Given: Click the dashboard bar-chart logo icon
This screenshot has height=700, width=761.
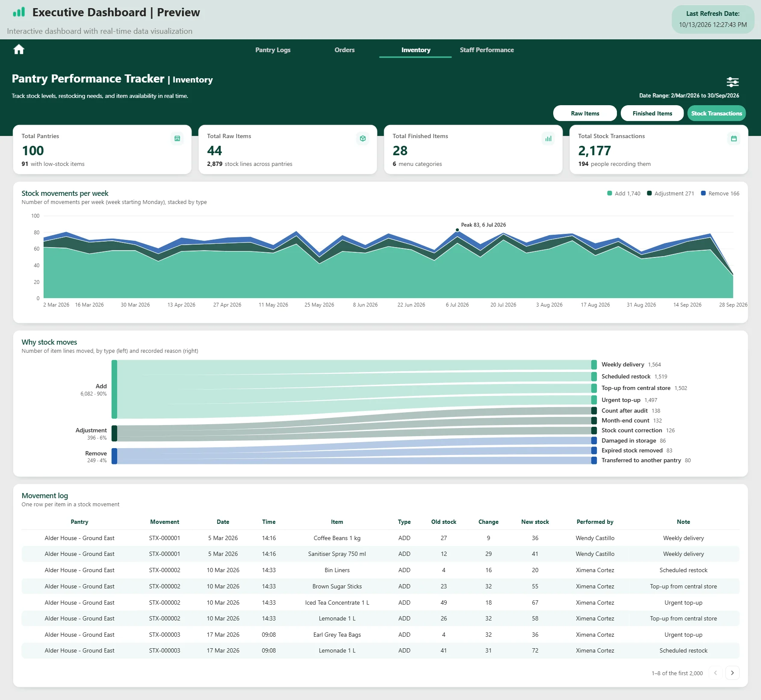Looking at the screenshot, I should click(19, 12).
